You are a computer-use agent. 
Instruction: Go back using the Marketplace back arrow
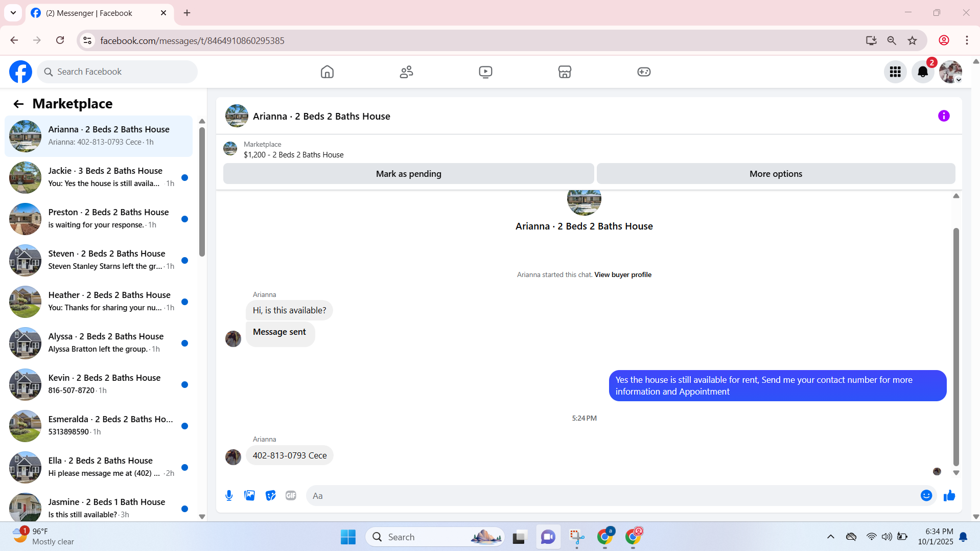coord(18,104)
